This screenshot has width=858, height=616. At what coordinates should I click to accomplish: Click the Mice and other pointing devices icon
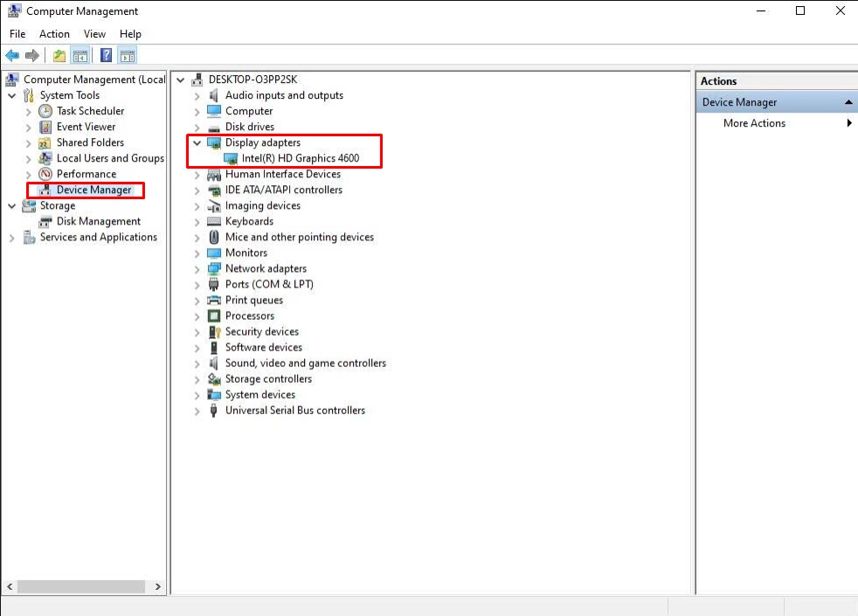coord(214,237)
